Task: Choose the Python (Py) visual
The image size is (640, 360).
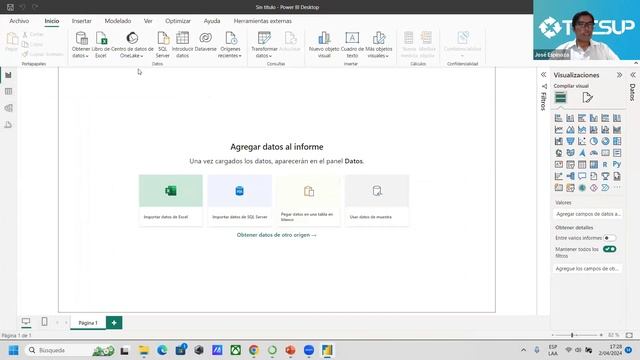Action: coord(617,164)
